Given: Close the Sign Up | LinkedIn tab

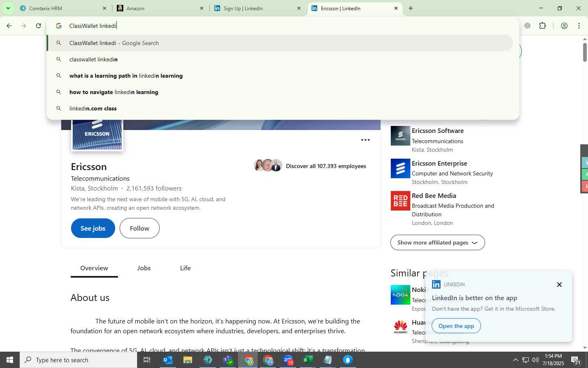Looking at the screenshot, I should tap(298, 8).
